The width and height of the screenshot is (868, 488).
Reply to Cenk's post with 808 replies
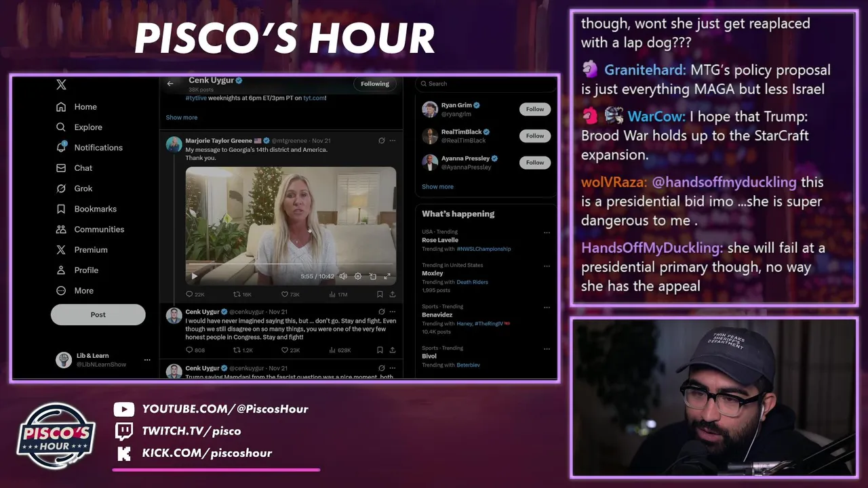click(195, 350)
